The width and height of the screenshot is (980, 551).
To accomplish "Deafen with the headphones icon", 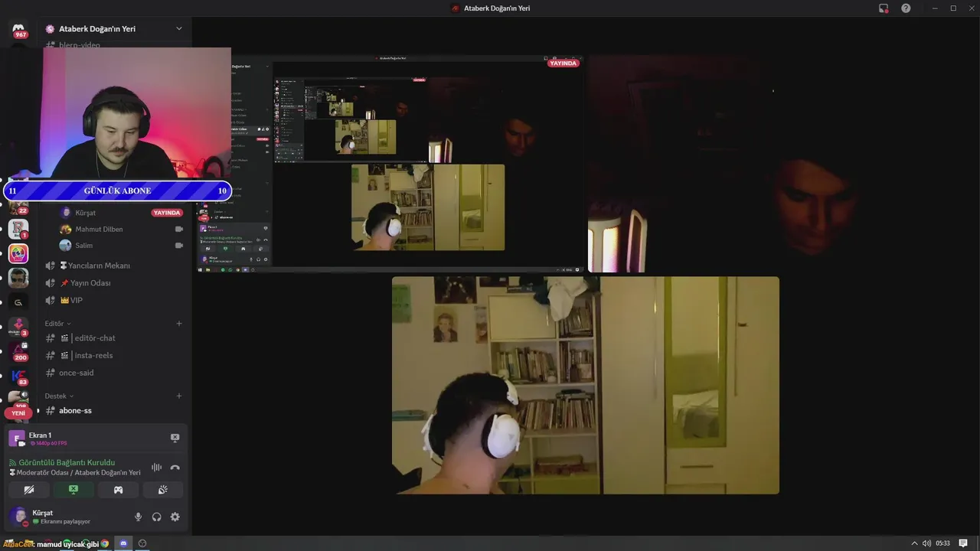I will (x=156, y=517).
